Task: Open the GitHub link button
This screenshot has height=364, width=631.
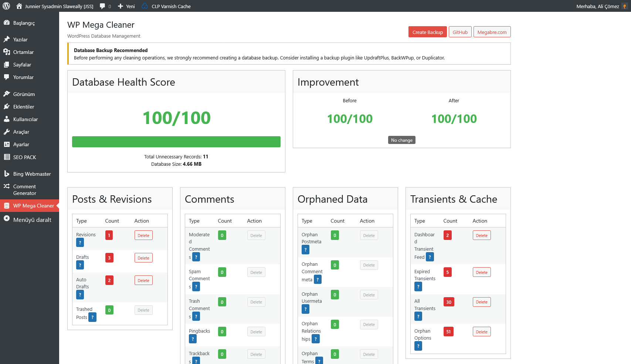Action: 460,32
